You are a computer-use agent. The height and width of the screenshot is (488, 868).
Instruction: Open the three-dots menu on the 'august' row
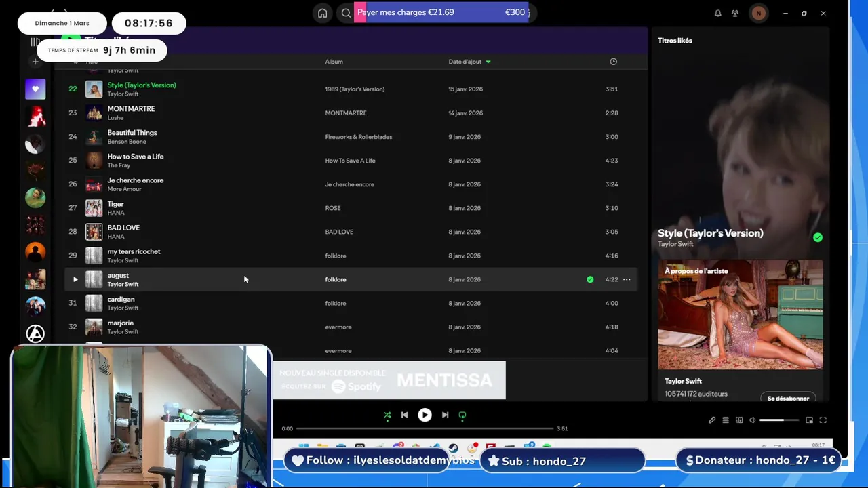pyautogui.click(x=627, y=279)
